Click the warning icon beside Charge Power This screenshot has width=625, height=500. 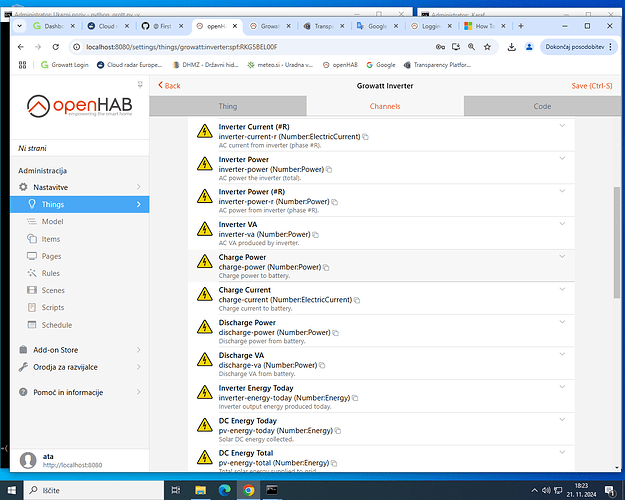(x=204, y=262)
